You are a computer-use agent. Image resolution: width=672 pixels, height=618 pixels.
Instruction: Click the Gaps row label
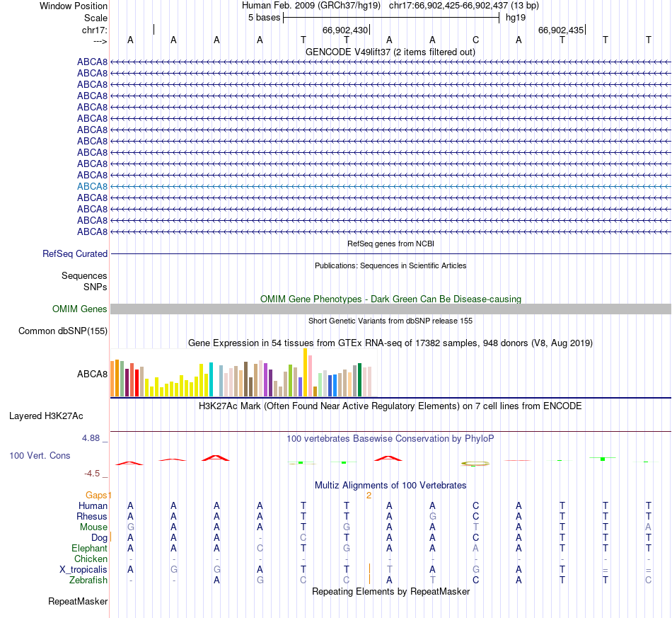[x=96, y=496]
